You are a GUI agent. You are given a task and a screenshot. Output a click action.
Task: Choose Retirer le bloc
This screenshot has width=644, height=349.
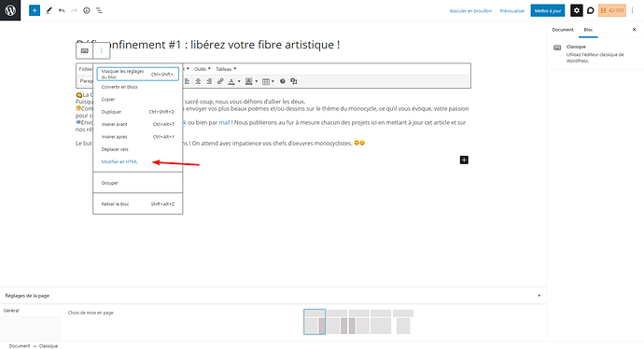point(138,204)
